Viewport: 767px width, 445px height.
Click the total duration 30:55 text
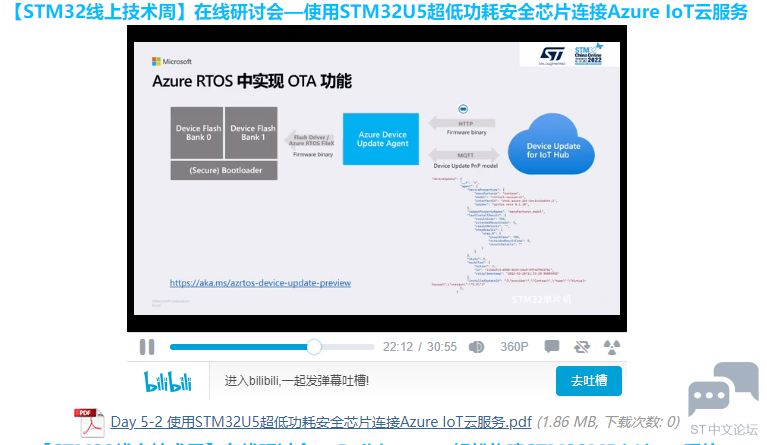[x=442, y=347]
